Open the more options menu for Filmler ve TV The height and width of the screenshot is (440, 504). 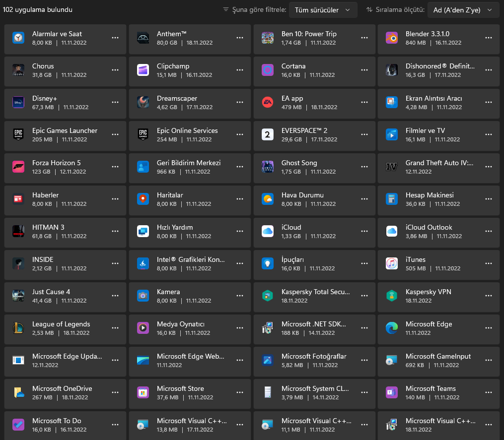[x=489, y=134]
